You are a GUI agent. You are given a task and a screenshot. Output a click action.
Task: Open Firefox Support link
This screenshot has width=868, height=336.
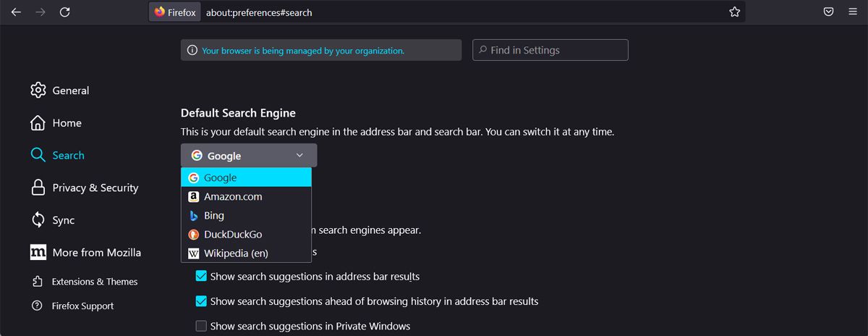[x=82, y=306]
